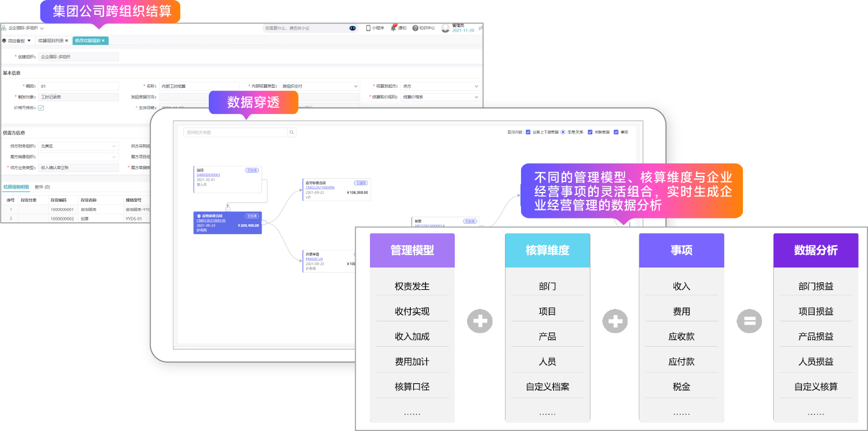Expand the 结算发起方 dropdown
The height and width of the screenshot is (431, 868).
point(476,86)
